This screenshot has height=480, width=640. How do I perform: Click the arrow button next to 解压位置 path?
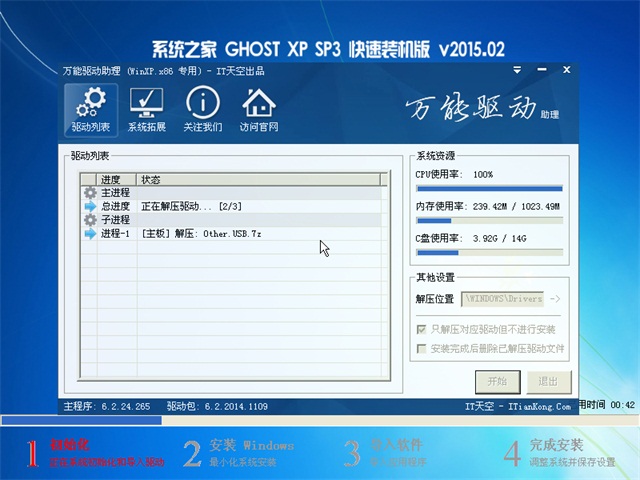(x=556, y=299)
